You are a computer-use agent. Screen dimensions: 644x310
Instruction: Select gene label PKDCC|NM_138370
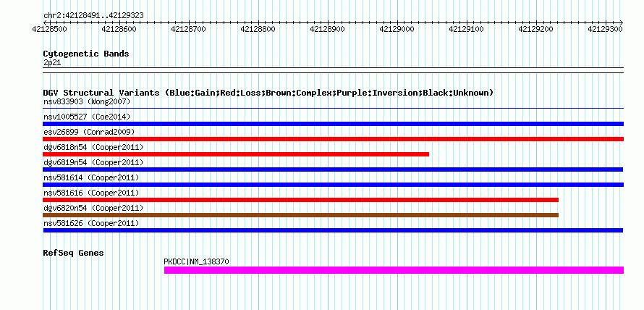point(196,261)
